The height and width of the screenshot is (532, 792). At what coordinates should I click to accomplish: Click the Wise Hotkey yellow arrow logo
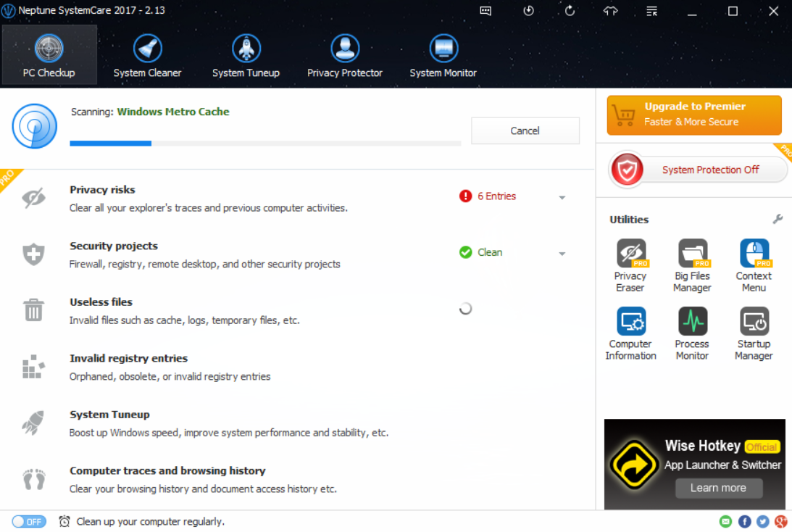point(633,465)
